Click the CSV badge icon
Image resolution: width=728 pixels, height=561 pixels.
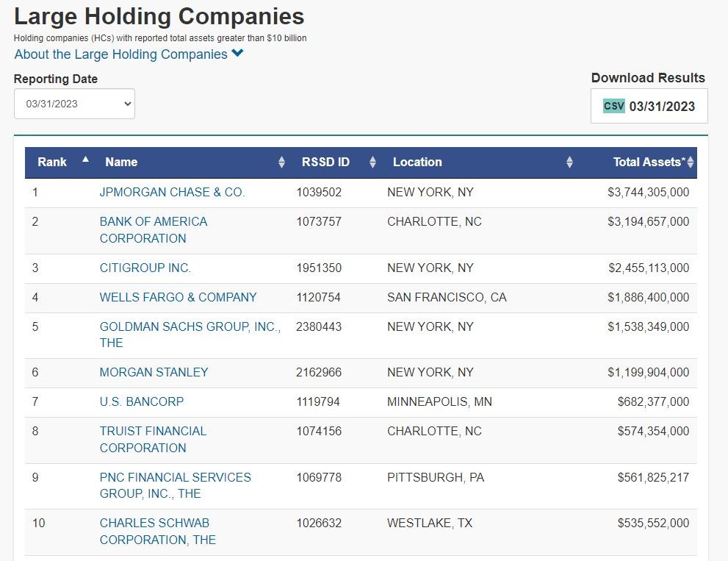pos(614,106)
